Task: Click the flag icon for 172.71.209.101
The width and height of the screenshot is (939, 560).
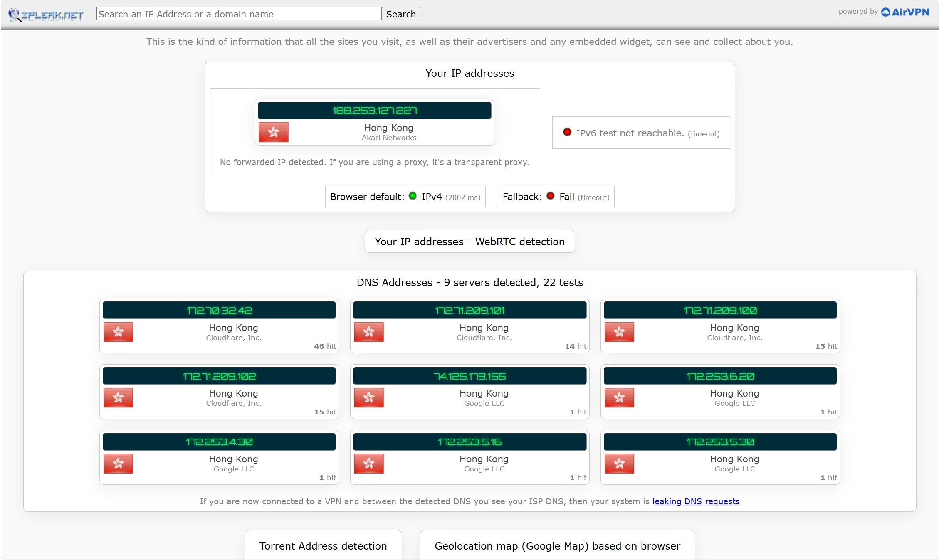Action: click(x=368, y=332)
